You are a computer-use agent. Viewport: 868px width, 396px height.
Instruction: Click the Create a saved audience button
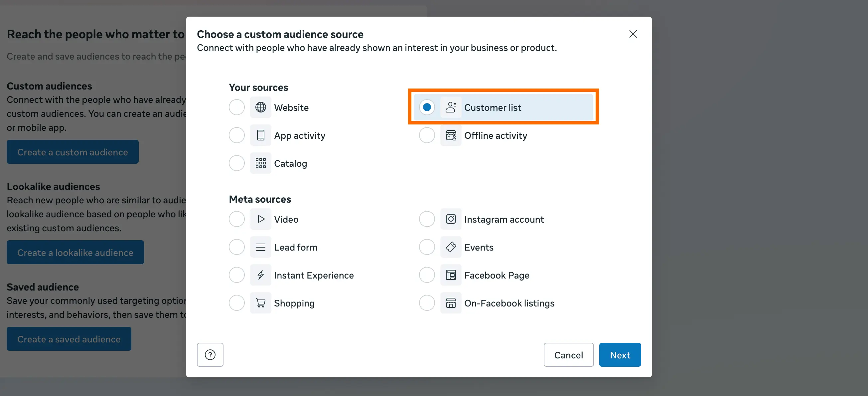[x=69, y=339]
